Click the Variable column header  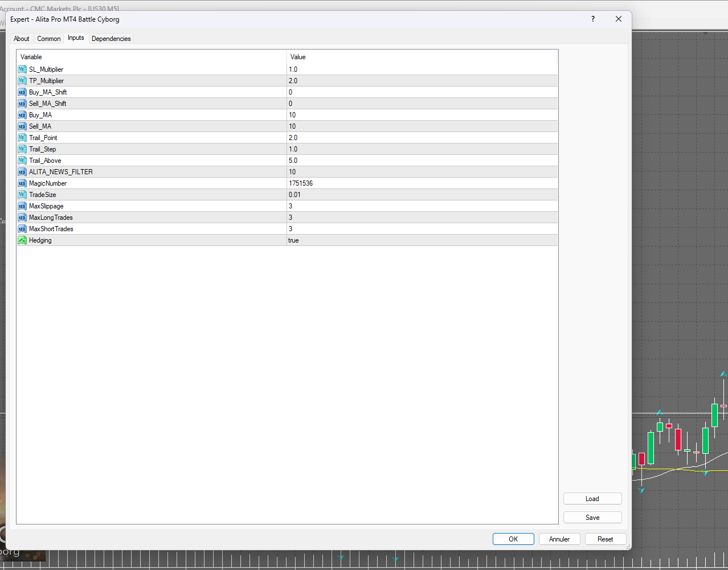(x=152, y=57)
